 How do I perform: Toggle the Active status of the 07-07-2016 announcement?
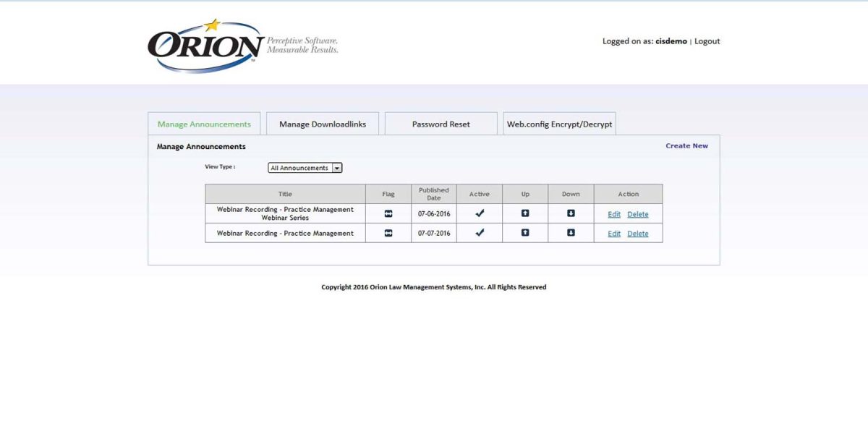pyautogui.click(x=480, y=233)
